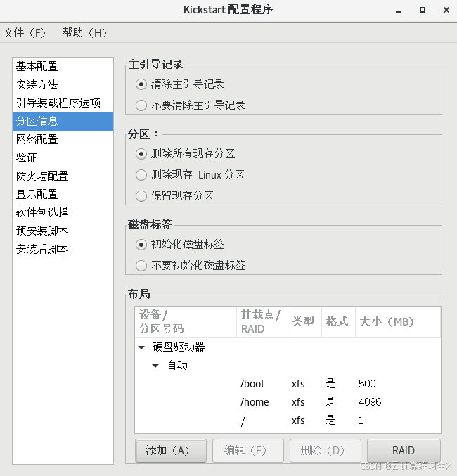Go to 网络配置 section

(63, 140)
